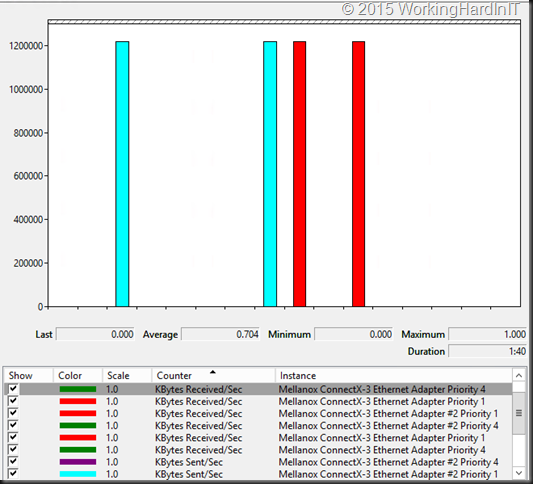The width and height of the screenshot is (533, 484).
Task: Click the cyan color swatch in counter list
Action: [78, 474]
